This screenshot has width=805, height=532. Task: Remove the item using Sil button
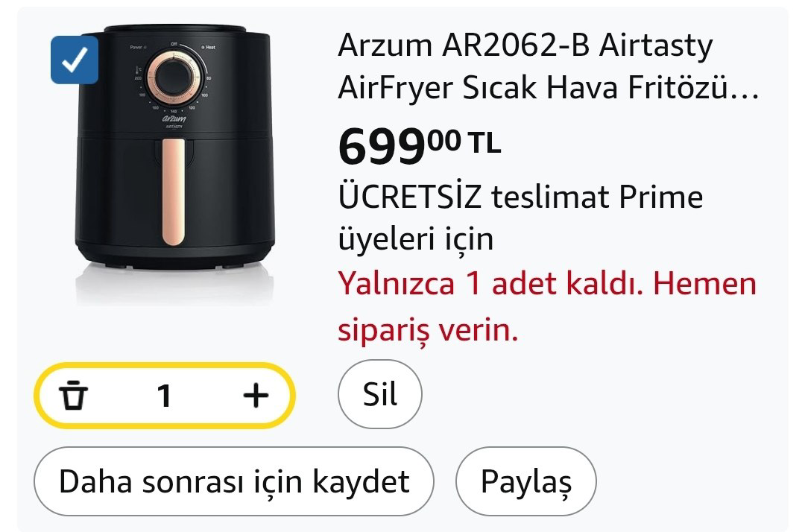click(x=380, y=394)
